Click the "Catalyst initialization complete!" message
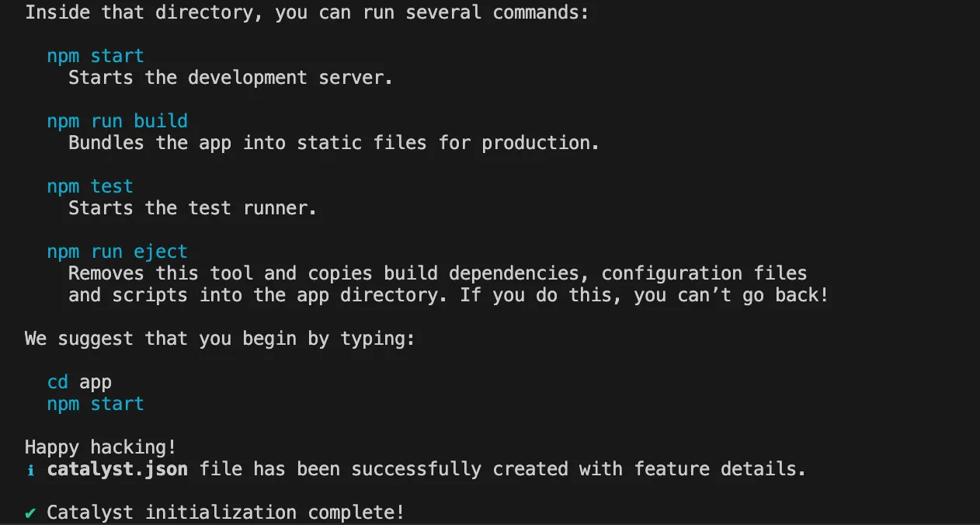980x525 pixels. click(225, 513)
